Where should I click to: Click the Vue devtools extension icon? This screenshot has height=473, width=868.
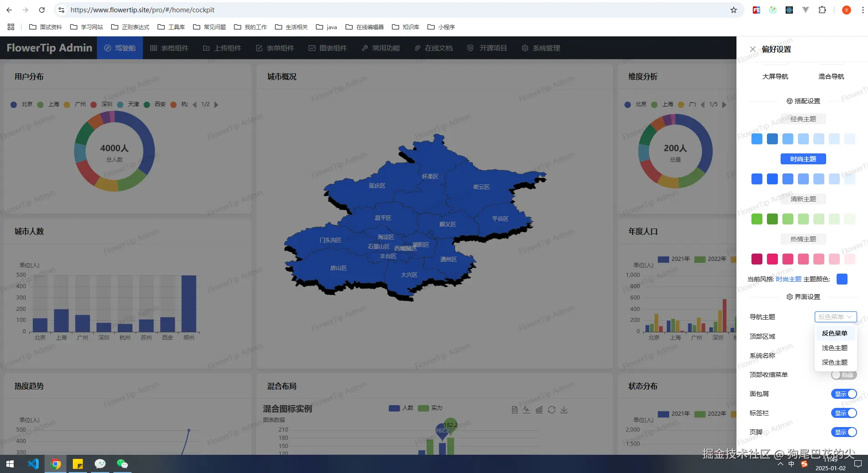(806, 10)
